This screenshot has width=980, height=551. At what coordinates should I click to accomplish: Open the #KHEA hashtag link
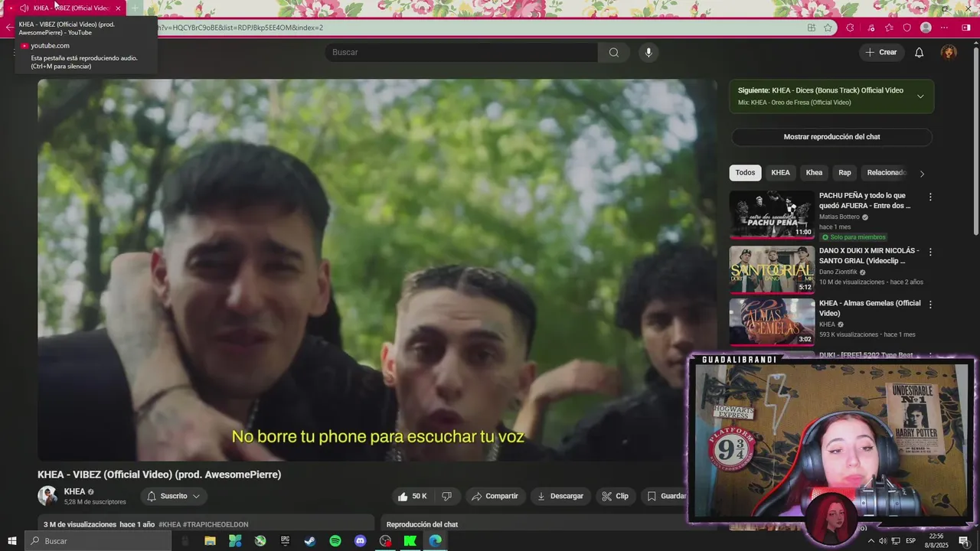[x=169, y=524]
